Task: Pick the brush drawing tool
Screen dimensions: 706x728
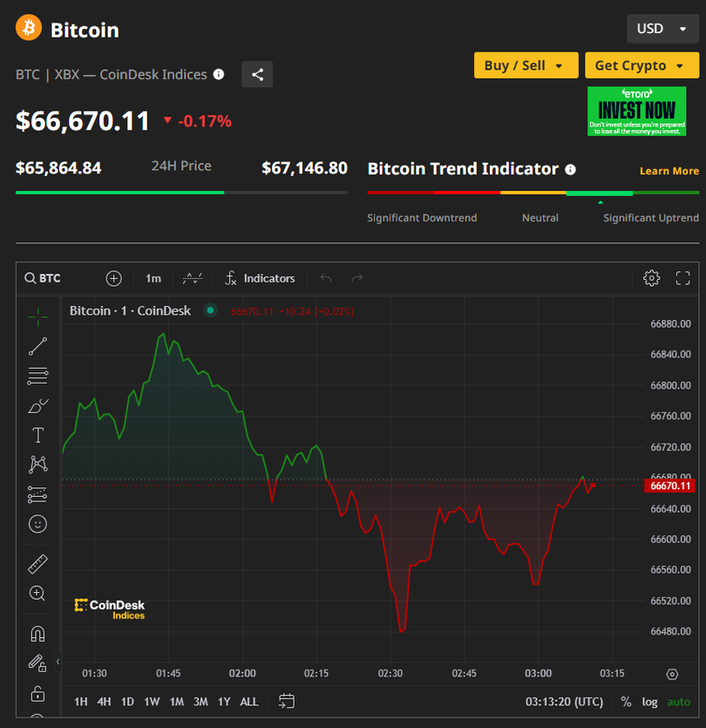Action: (37, 405)
